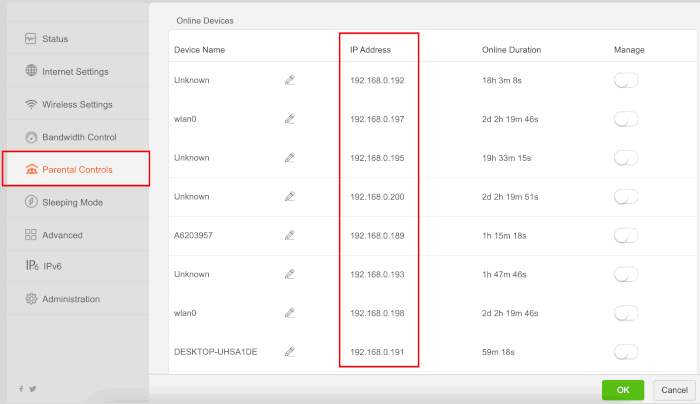The image size is (700, 404).
Task: Open Sleeping Mode settings
Action: [78, 202]
